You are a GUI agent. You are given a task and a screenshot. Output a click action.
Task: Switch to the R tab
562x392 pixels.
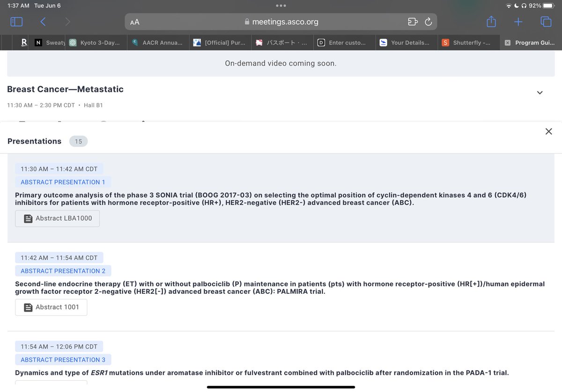click(x=24, y=43)
